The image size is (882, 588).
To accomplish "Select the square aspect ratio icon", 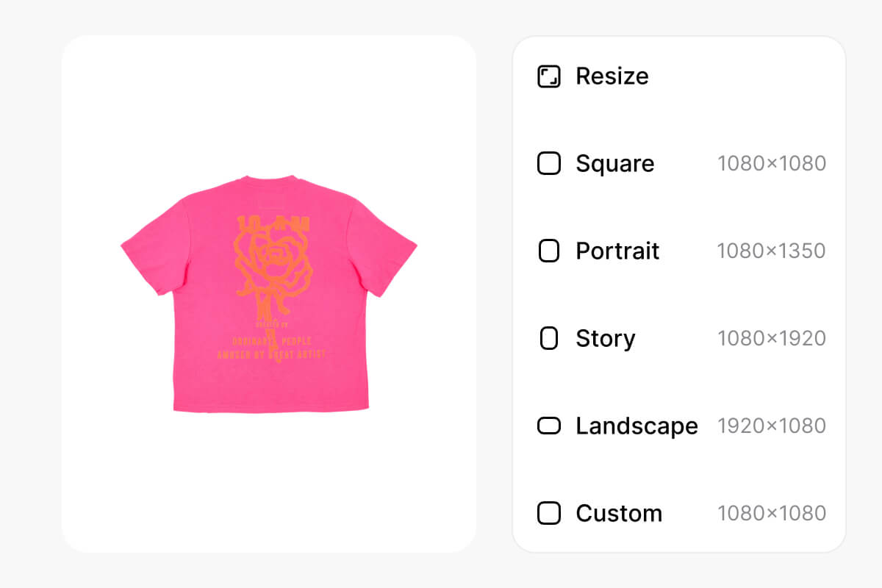I will pyautogui.click(x=549, y=163).
